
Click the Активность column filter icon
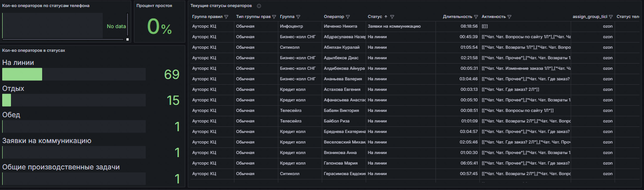(x=509, y=17)
